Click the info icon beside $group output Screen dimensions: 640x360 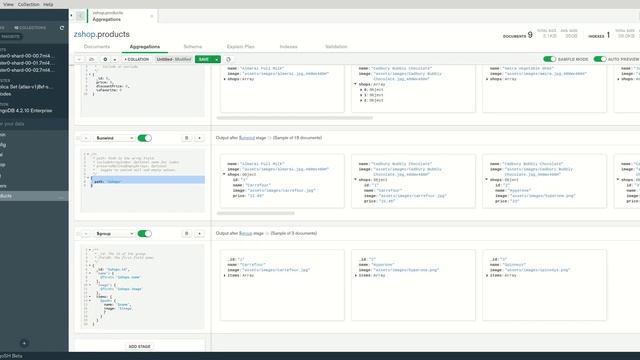[267, 233]
